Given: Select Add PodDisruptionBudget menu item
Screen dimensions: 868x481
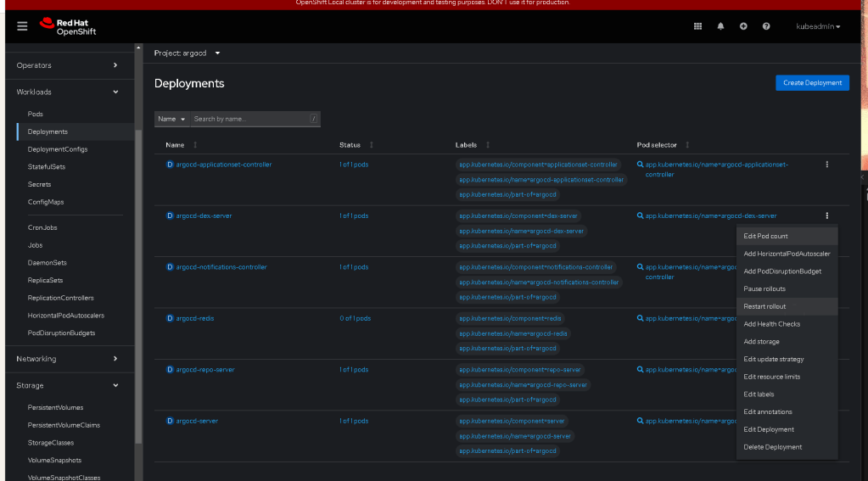Looking at the screenshot, I should tap(787, 271).
